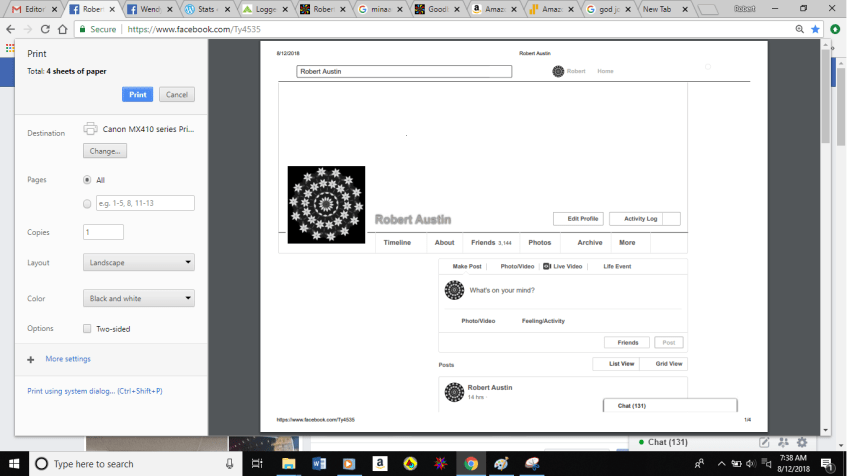
Task: Click the Chrome icon in the taskbar
Action: coord(470,463)
